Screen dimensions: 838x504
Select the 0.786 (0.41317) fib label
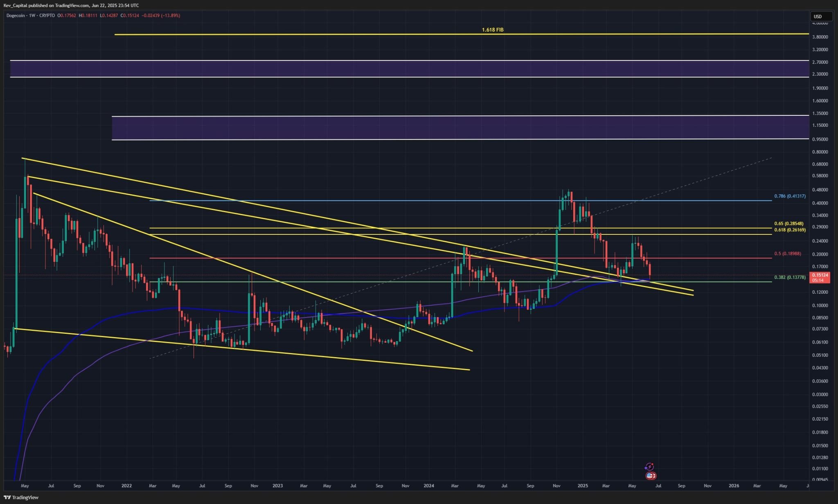pos(790,196)
